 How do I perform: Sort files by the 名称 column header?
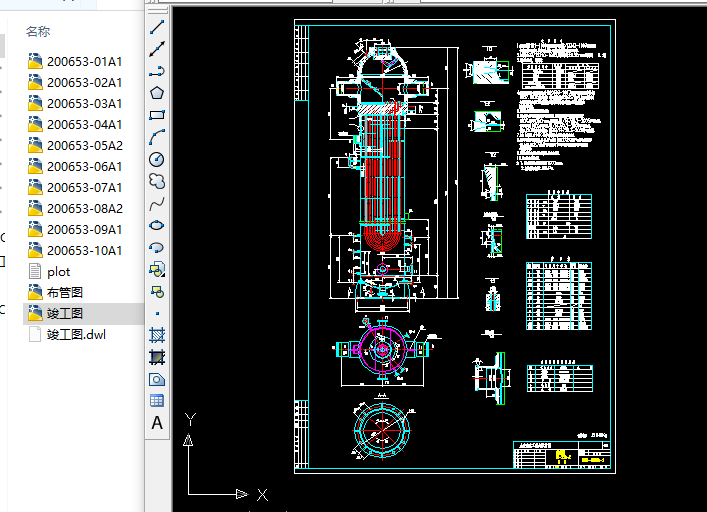(38, 32)
